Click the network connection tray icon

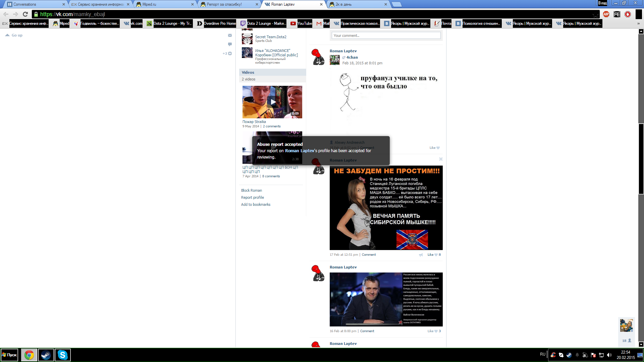click(x=601, y=355)
